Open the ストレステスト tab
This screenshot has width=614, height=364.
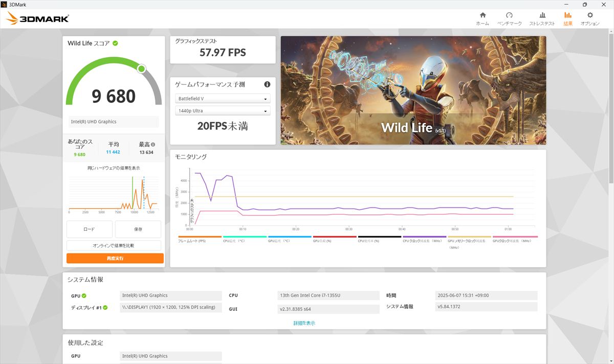click(x=542, y=18)
